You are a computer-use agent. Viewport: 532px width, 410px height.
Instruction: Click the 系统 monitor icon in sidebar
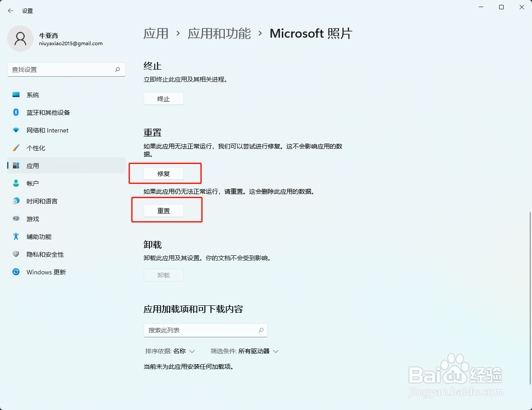pyautogui.click(x=16, y=95)
